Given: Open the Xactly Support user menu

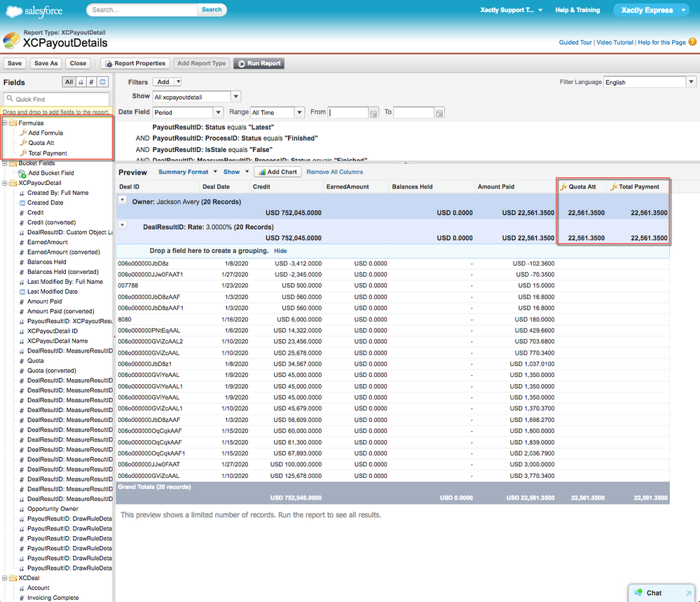Looking at the screenshot, I should pyautogui.click(x=511, y=10).
